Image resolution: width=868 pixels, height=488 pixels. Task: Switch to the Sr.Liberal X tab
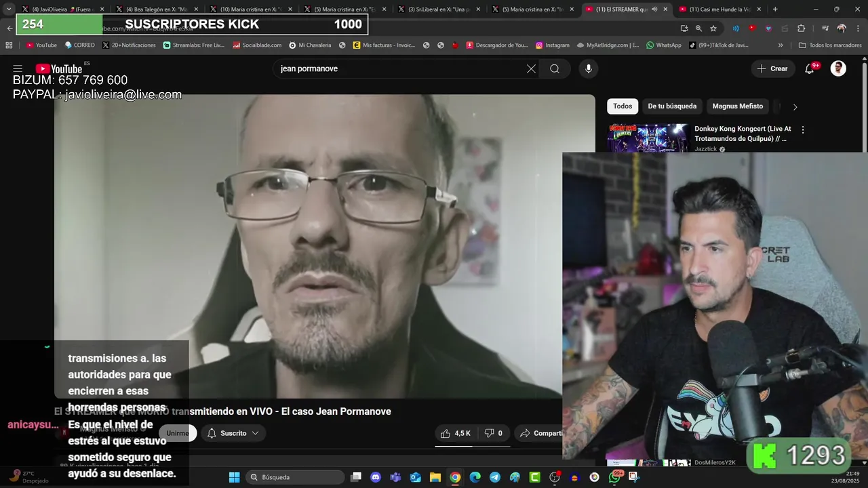pyautogui.click(x=438, y=9)
